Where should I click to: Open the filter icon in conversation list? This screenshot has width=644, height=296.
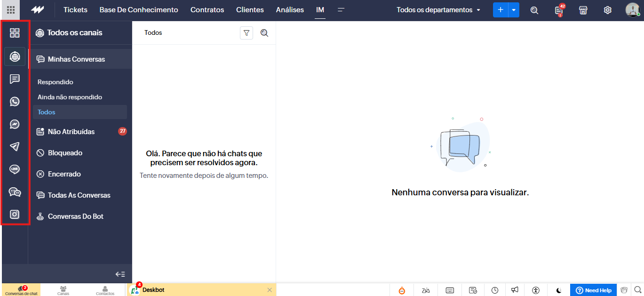click(246, 33)
